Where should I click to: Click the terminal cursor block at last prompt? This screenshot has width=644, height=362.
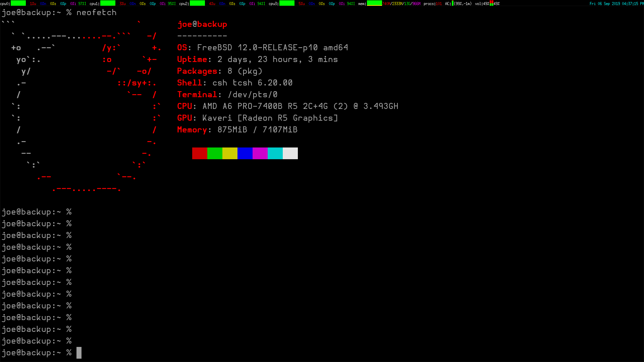[x=79, y=353]
